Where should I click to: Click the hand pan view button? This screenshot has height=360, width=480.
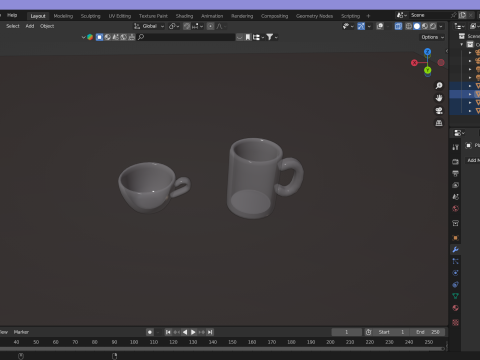click(439, 98)
